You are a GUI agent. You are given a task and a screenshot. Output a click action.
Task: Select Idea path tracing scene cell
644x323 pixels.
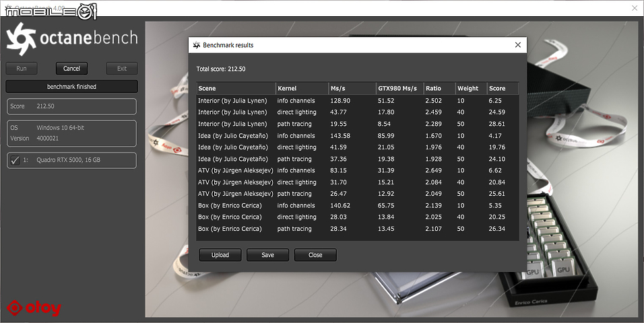(233, 159)
